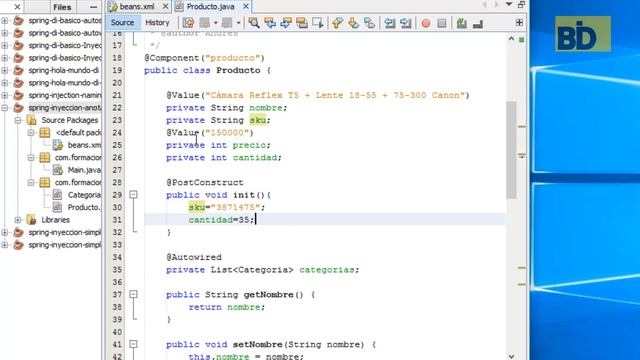This screenshot has width=640, height=360.
Task: Click the @PostConstruct annotation text
Action: (x=204, y=182)
